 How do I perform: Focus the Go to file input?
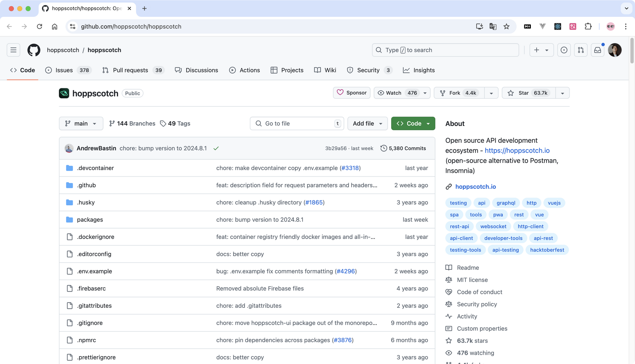[x=297, y=123]
